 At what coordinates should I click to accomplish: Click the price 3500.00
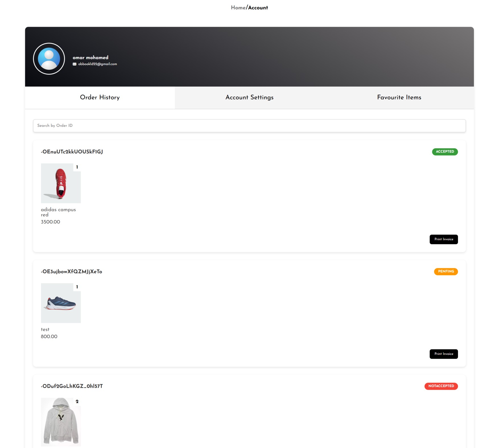(x=50, y=222)
